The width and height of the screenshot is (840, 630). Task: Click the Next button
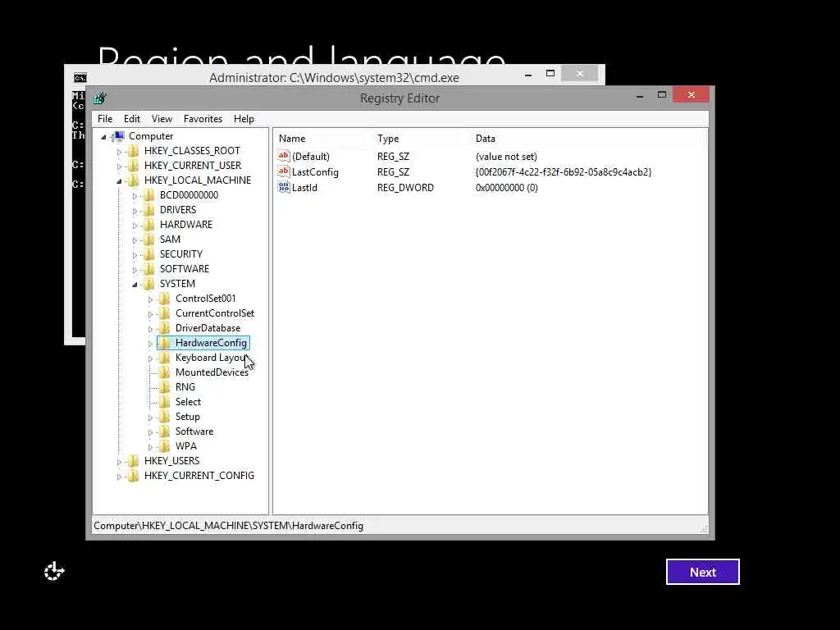coord(703,572)
